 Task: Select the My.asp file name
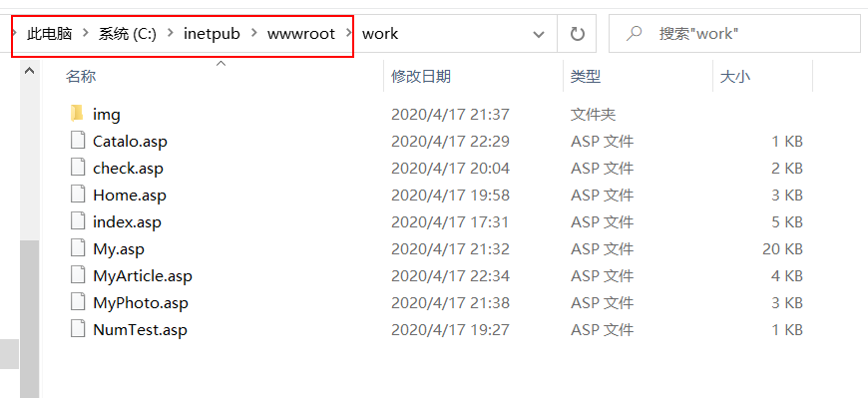click(x=119, y=249)
